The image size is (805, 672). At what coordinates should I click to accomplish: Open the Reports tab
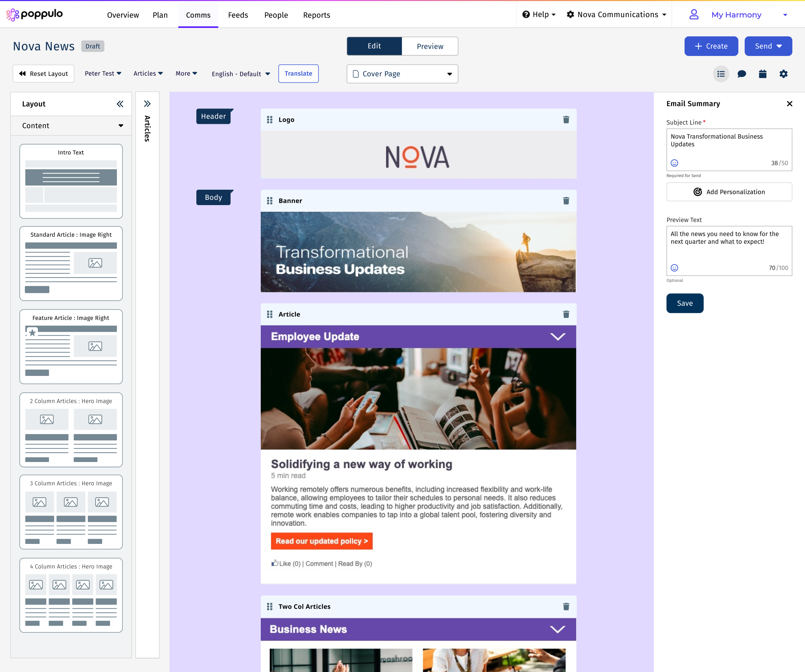pos(316,15)
